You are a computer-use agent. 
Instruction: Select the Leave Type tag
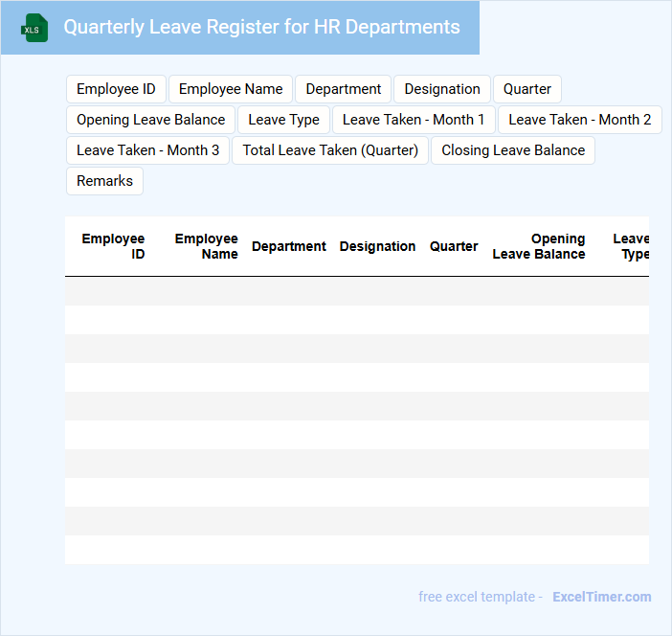pyautogui.click(x=283, y=120)
